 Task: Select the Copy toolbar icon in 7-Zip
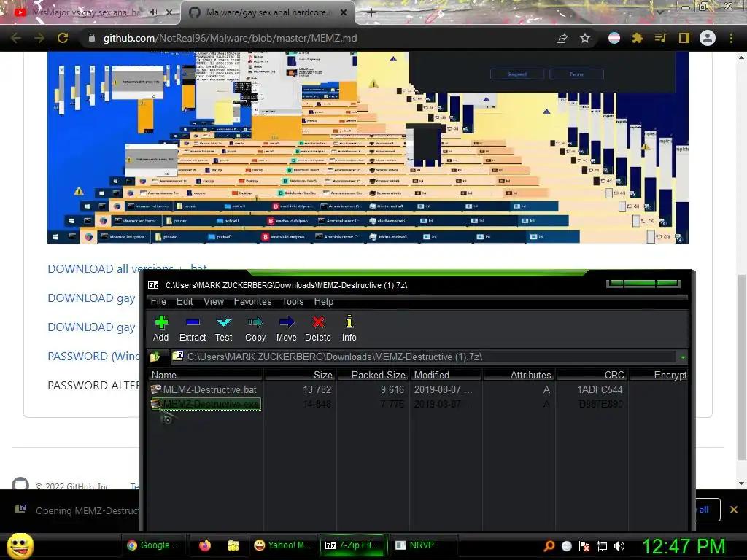(x=255, y=329)
